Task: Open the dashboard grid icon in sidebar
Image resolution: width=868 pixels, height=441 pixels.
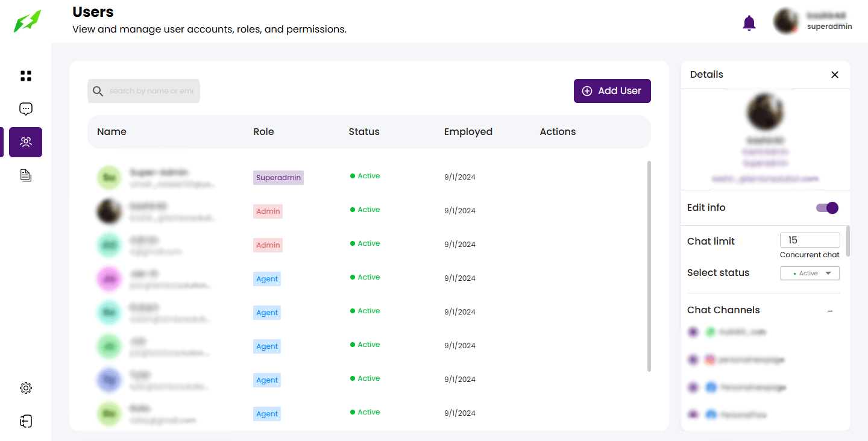Action: [25, 76]
